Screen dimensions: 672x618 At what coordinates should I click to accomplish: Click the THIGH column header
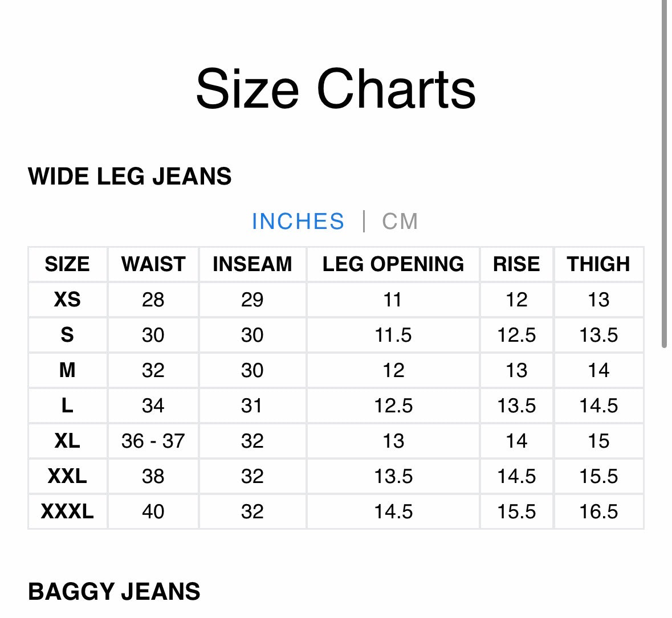click(598, 264)
